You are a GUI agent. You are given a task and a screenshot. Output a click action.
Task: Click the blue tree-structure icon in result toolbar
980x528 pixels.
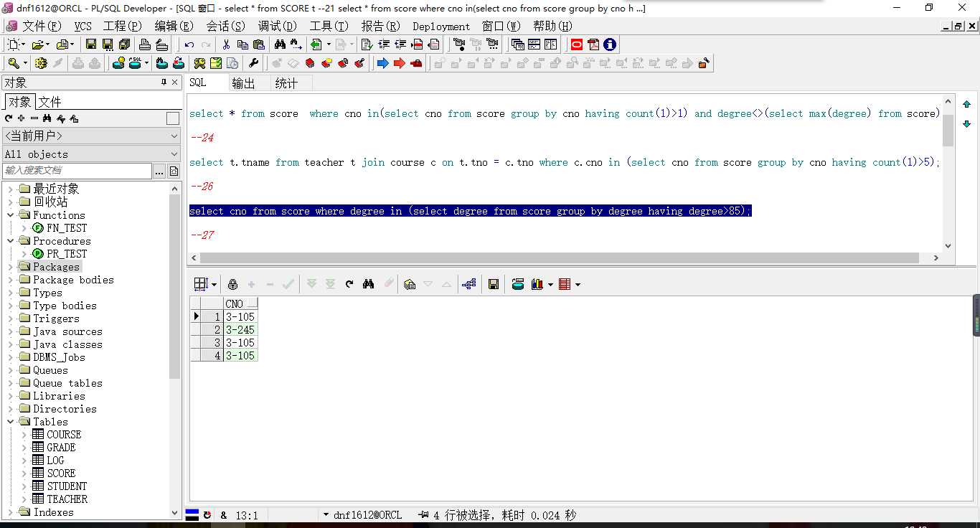469,284
